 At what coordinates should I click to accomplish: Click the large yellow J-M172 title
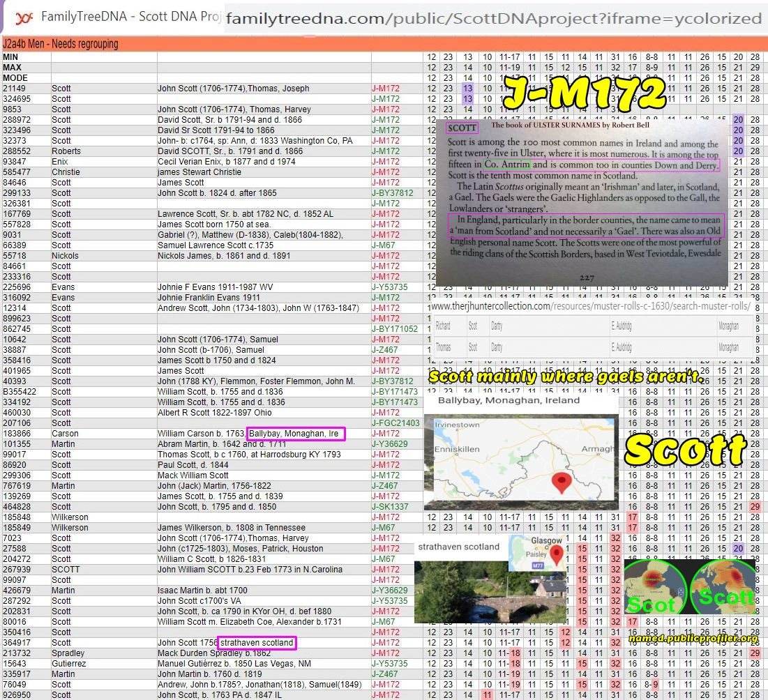pyautogui.click(x=582, y=93)
